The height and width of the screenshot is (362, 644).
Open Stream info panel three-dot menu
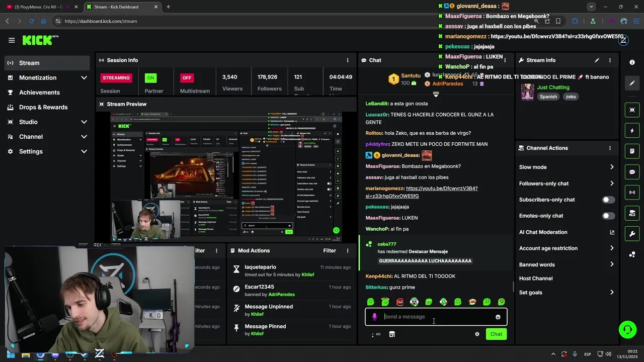[x=610, y=60]
